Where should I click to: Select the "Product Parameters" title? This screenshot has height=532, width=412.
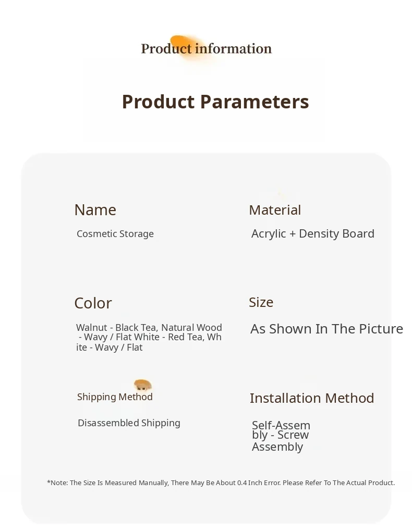point(215,102)
